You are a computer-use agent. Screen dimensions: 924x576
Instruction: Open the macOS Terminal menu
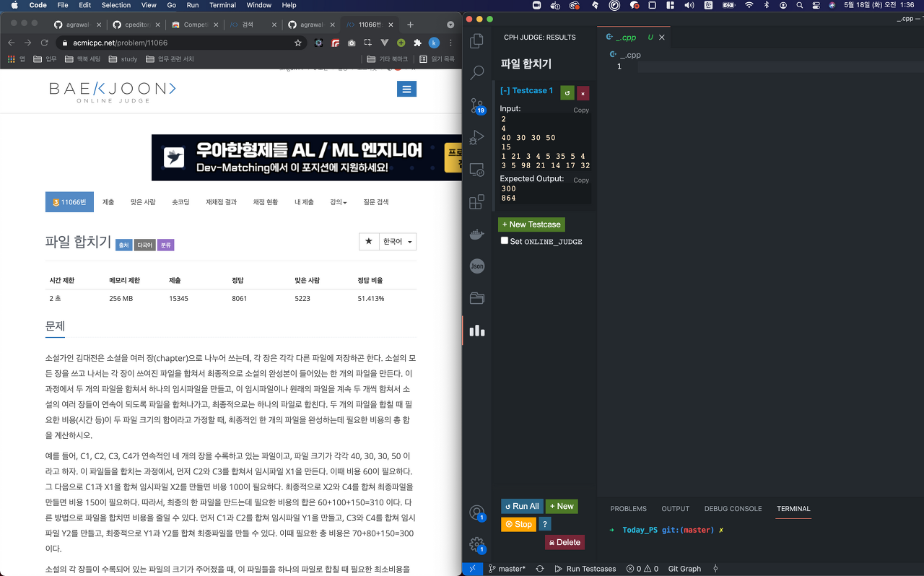[x=222, y=5]
